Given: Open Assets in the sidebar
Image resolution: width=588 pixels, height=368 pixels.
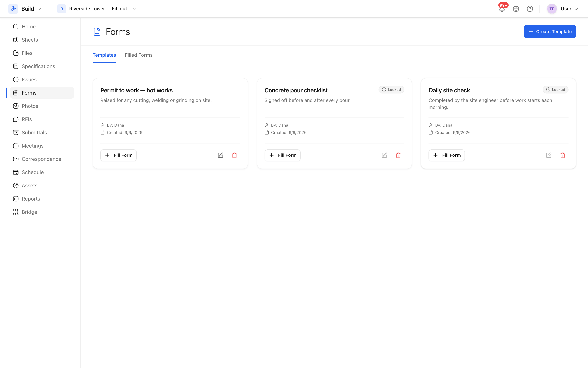Looking at the screenshot, I should [42, 185].
